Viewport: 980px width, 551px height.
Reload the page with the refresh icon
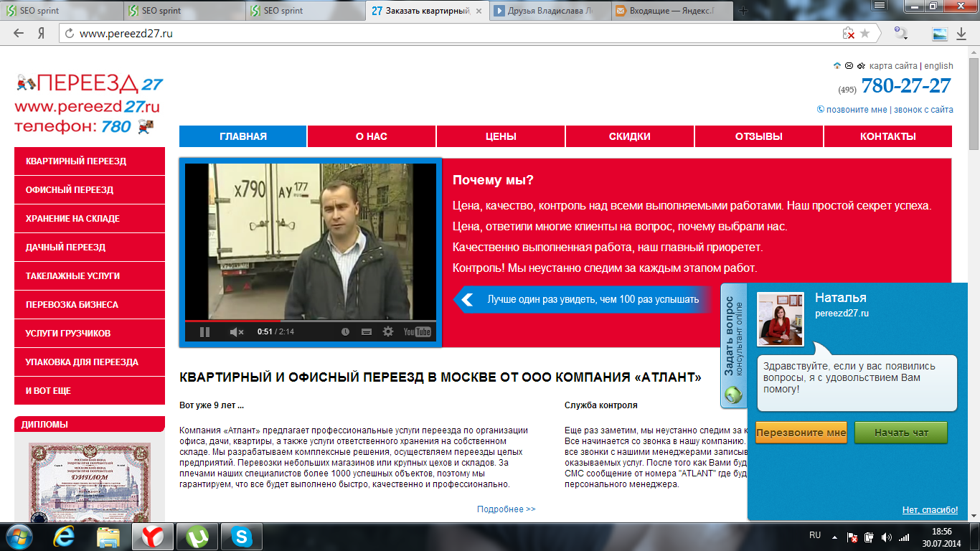coord(69,33)
